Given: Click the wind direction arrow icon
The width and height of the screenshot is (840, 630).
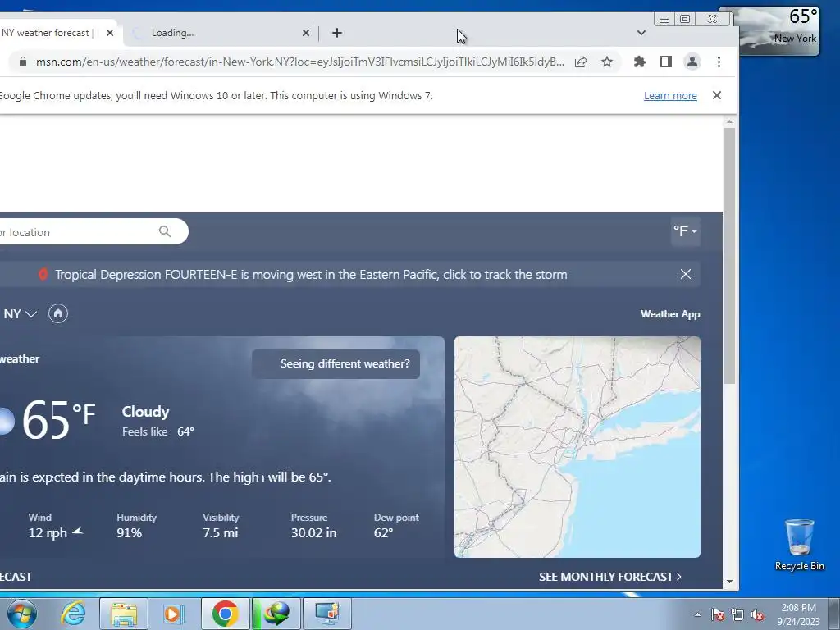Looking at the screenshot, I should pos(78,532).
